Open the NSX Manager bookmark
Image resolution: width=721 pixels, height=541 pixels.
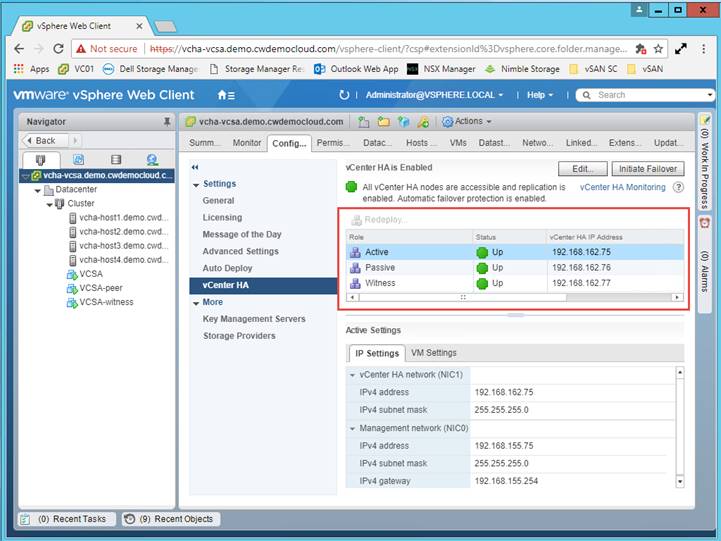click(441, 69)
